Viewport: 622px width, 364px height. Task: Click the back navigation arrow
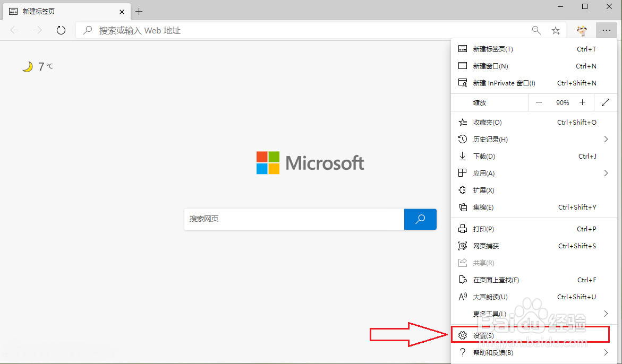(15, 30)
